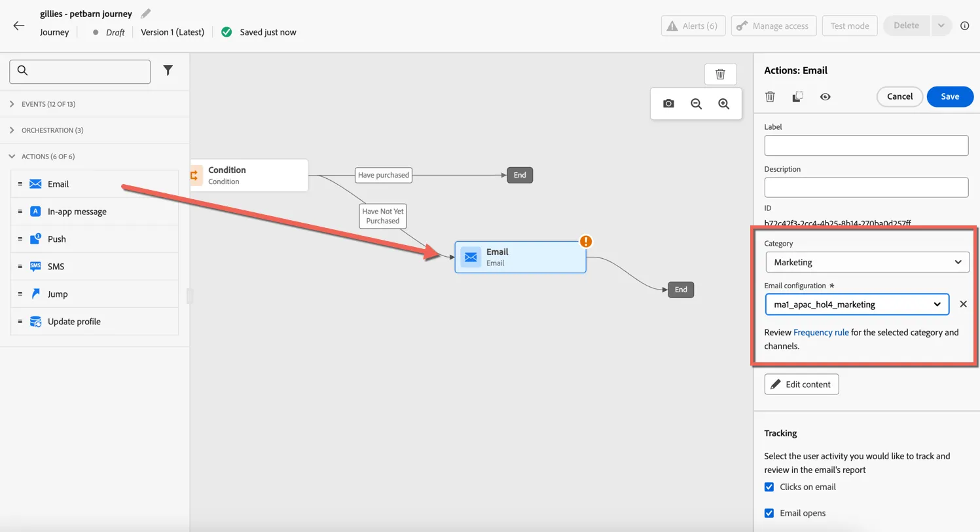This screenshot has height=532, width=980.
Task: Delete the email action via panel trash icon
Action: coord(770,96)
